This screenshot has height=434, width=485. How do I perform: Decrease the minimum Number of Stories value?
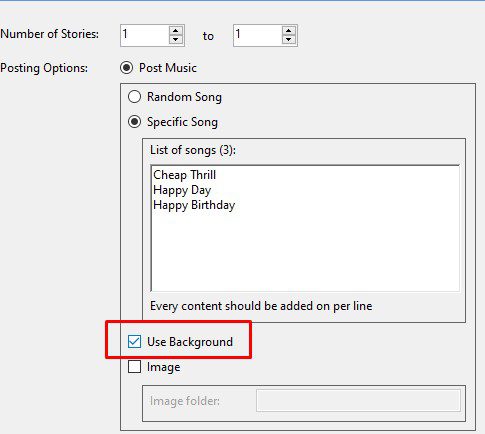[x=176, y=40]
